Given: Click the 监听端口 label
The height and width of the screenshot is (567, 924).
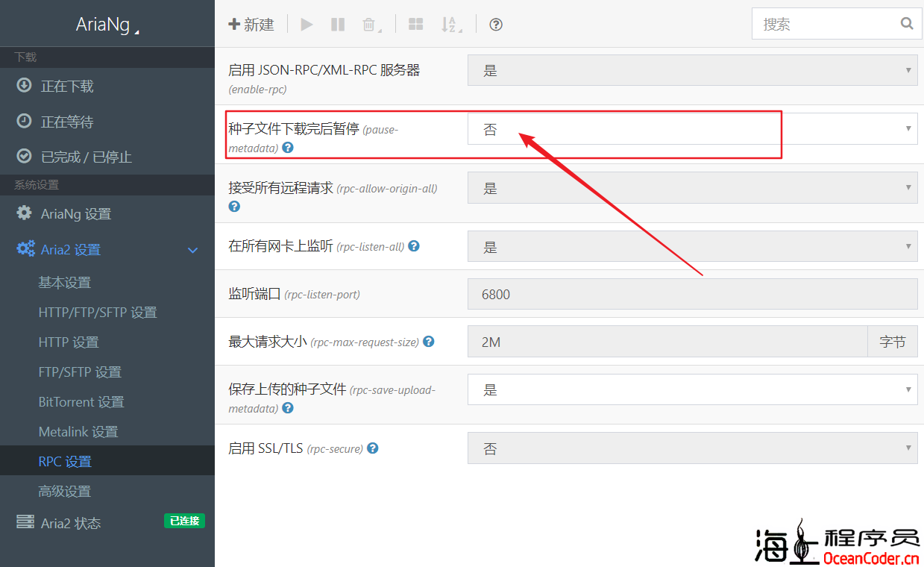Looking at the screenshot, I should coord(254,294).
